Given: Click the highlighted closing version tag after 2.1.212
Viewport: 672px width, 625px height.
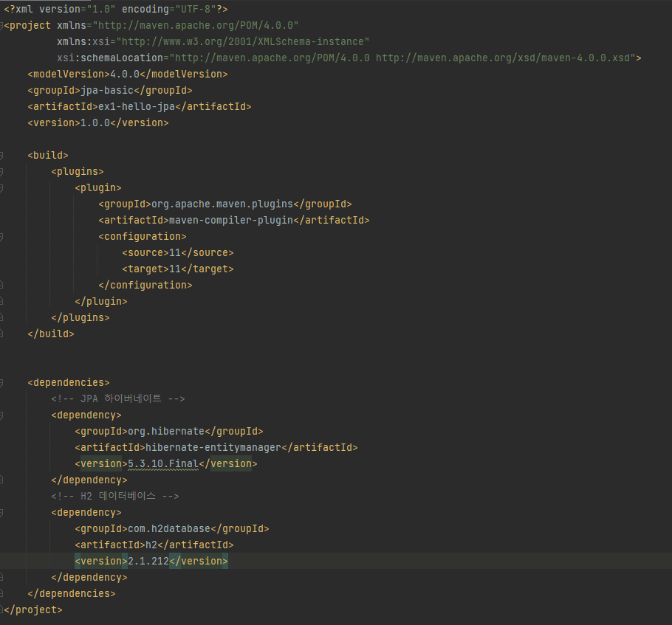Looking at the screenshot, I should pyautogui.click(x=199, y=562).
